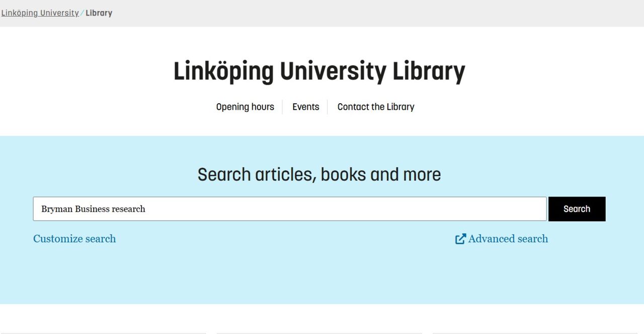Click the Linköping University Library page heading
This screenshot has height=334, width=644.
319,71
